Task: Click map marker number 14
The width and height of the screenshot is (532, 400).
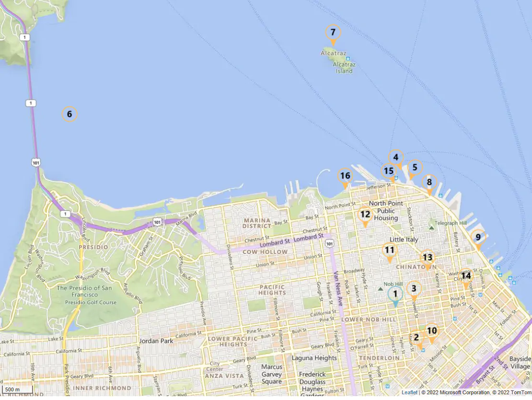Action: tap(466, 276)
